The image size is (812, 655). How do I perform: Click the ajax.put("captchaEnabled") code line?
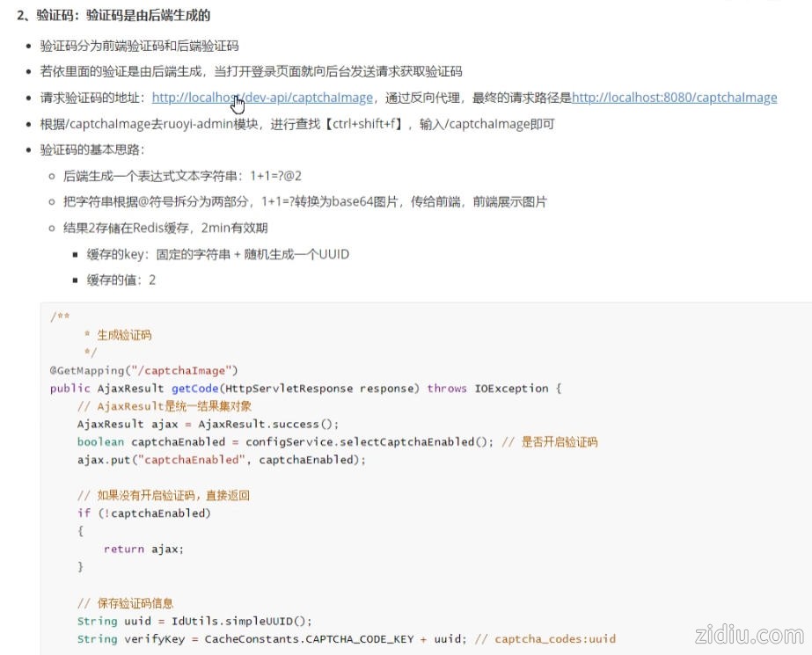click(x=221, y=460)
